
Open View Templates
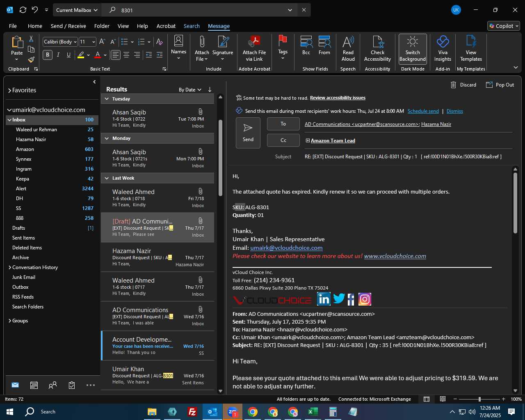tap(471, 48)
